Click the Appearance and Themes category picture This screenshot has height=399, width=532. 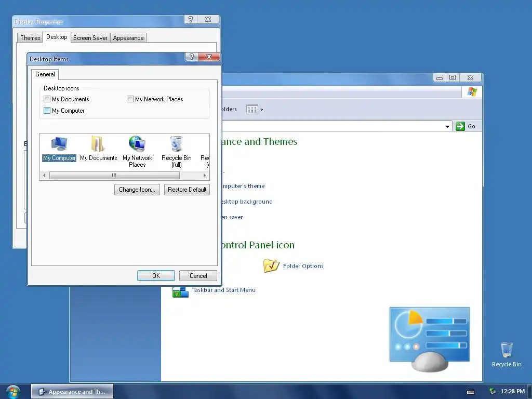pos(430,339)
